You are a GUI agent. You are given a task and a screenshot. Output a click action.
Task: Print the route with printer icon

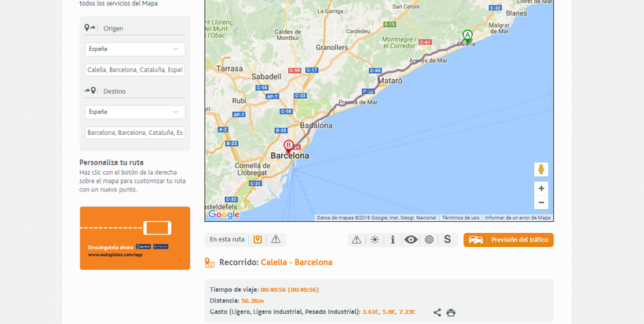point(451,312)
